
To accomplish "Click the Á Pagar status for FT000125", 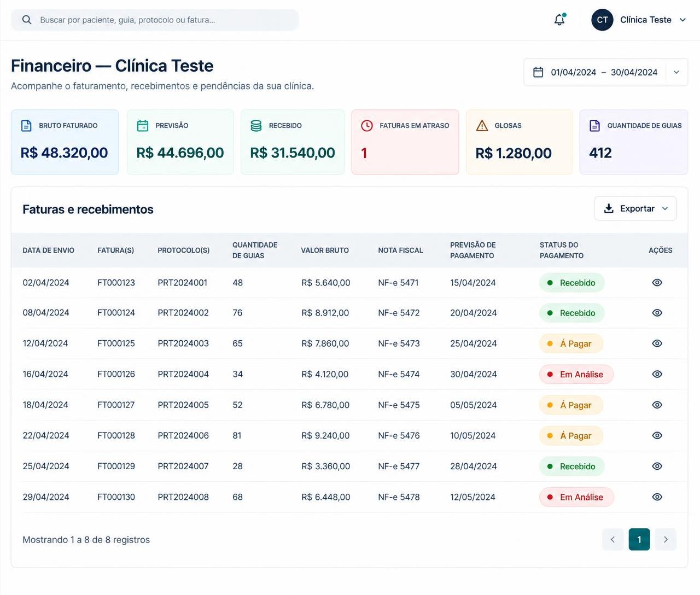I will click(x=571, y=343).
